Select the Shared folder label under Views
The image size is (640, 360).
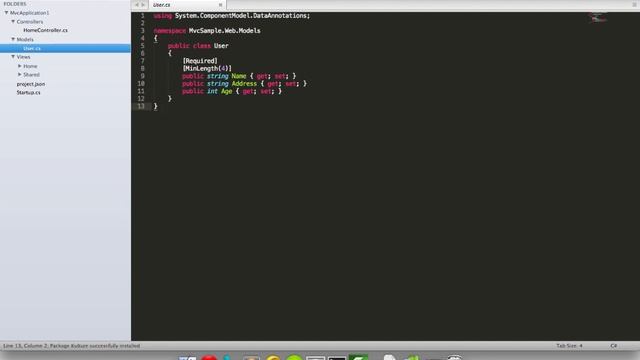tap(31, 75)
